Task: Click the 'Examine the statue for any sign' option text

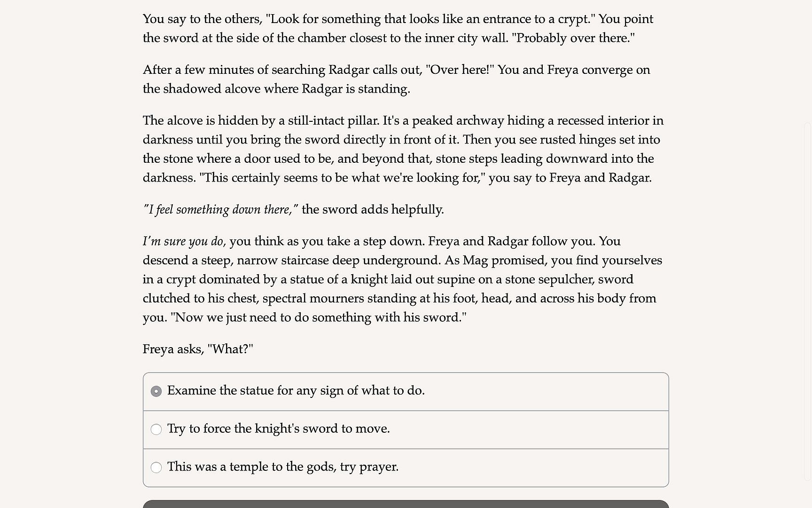Action: (296, 391)
